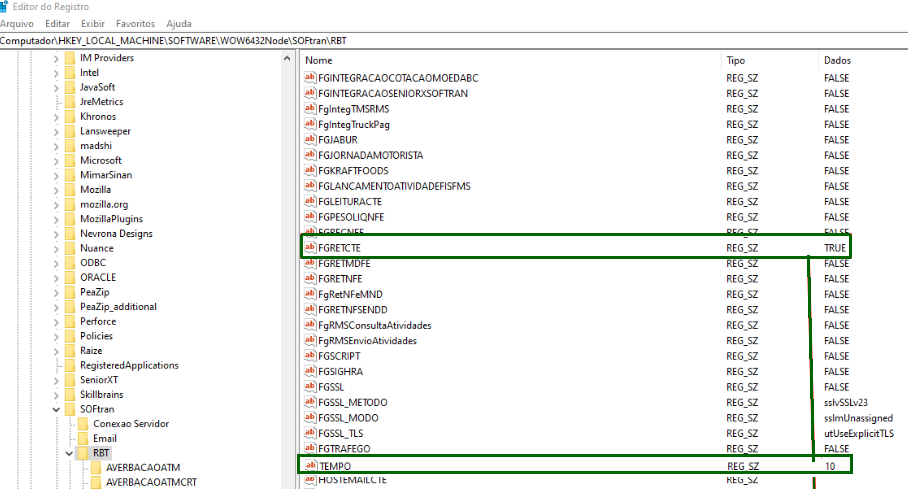Select the FgRMSConsultaAtividades value name
Image resolution: width=908 pixels, height=494 pixels.
pos(375,325)
